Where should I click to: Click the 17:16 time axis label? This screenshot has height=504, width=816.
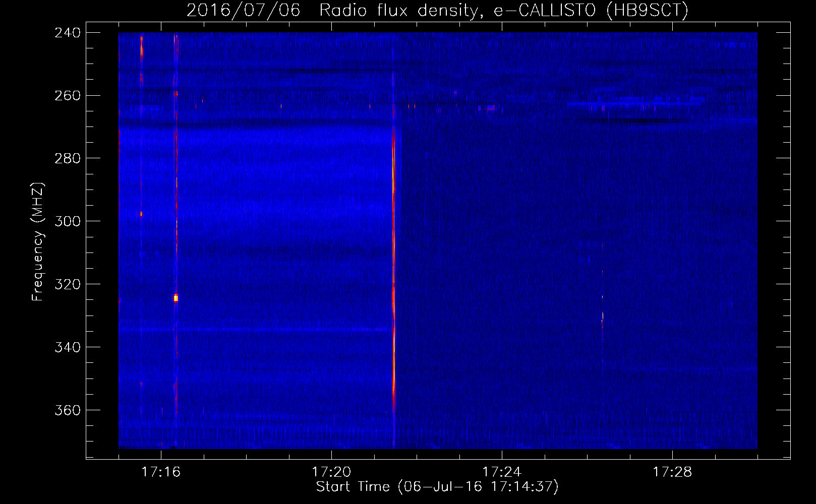point(161,472)
